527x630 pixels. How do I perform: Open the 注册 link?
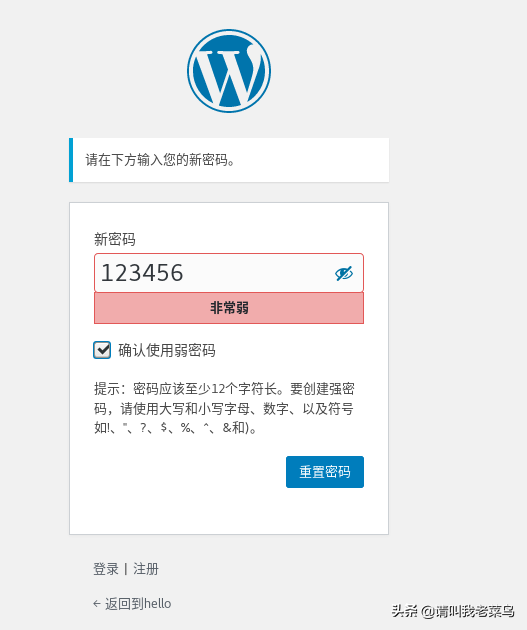click(146, 569)
